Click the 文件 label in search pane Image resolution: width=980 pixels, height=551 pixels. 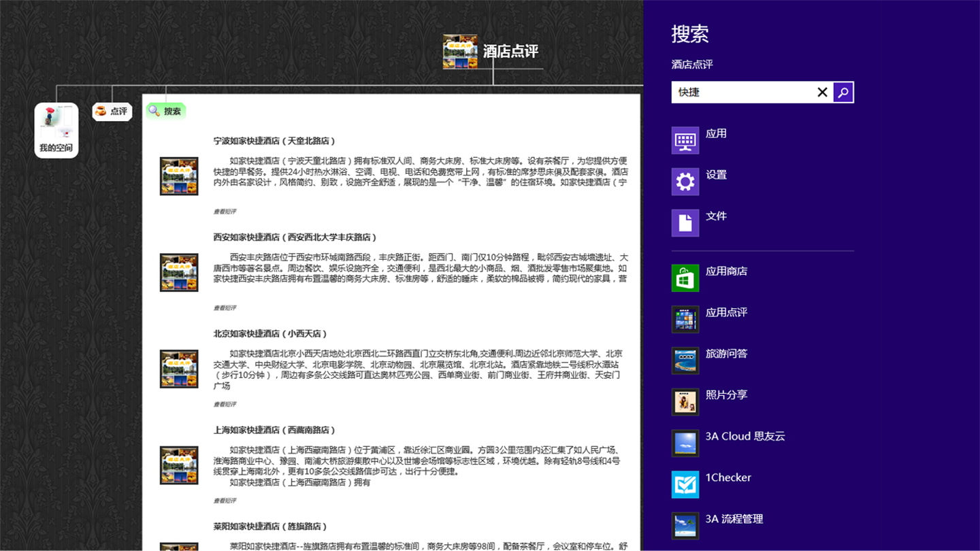716,216
